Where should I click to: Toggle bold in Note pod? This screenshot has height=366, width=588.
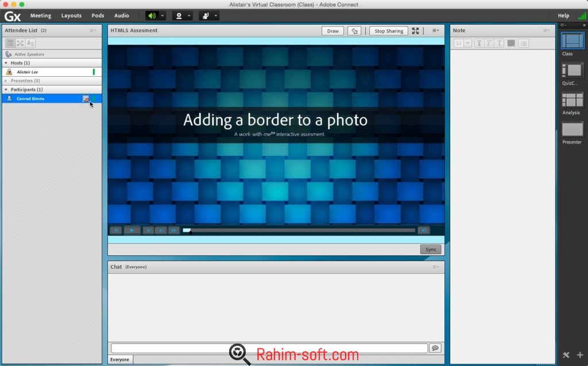(479, 44)
